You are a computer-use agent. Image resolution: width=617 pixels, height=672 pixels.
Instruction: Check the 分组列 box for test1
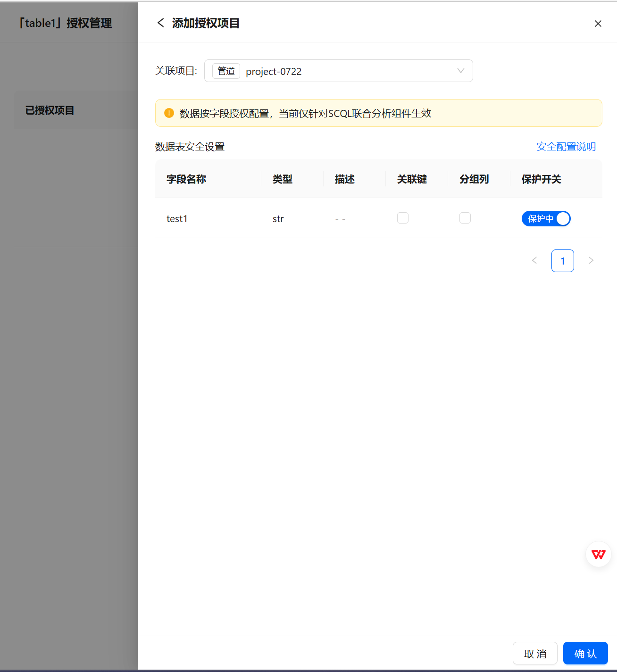(465, 218)
